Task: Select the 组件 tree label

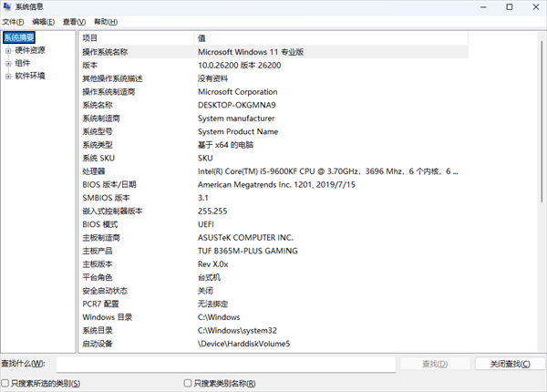Action: tap(23, 63)
